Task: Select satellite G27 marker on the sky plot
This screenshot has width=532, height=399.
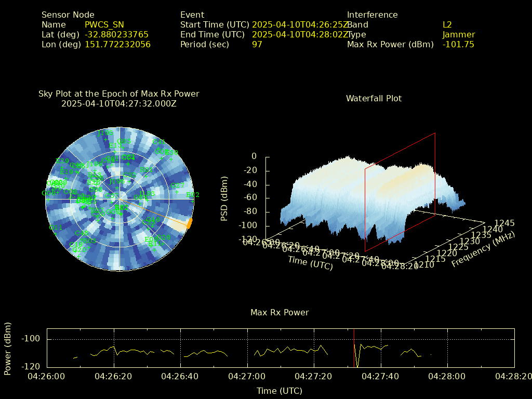Action: [x=177, y=192]
